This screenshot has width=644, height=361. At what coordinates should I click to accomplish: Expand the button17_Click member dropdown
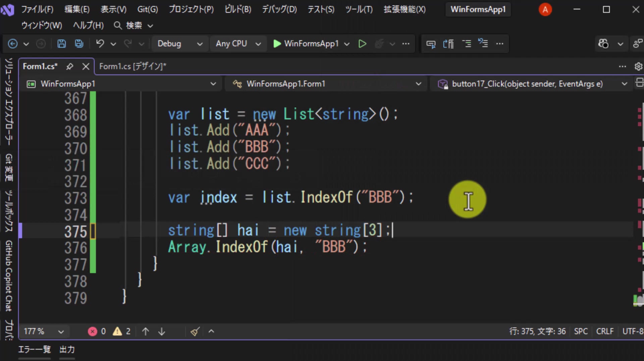click(624, 84)
